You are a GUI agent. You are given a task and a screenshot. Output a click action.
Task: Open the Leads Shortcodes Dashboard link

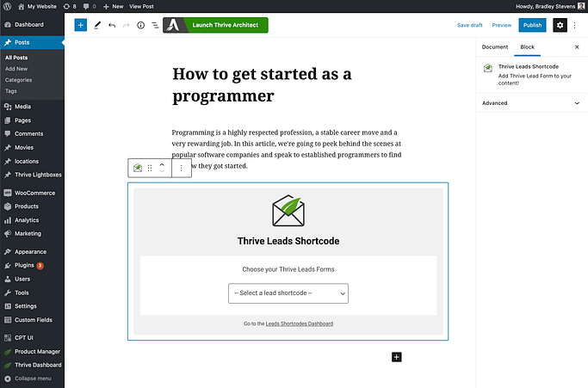(299, 323)
